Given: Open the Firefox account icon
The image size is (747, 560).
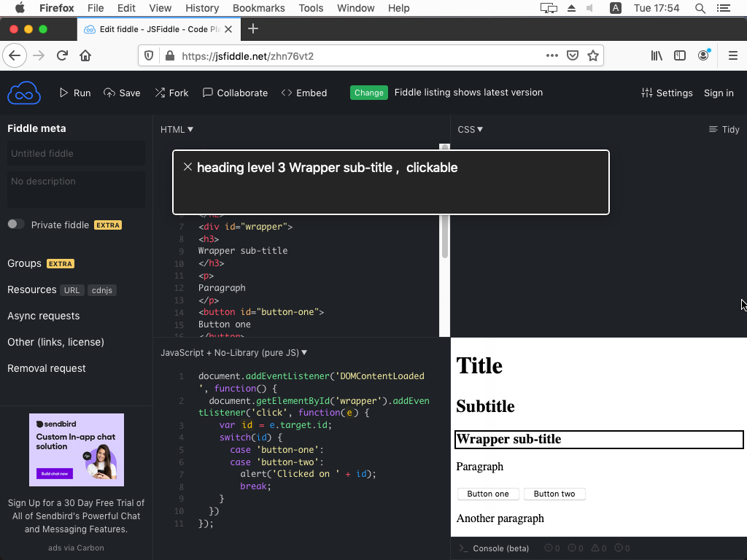Looking at the screenshot, I should [x=704, y=55].
